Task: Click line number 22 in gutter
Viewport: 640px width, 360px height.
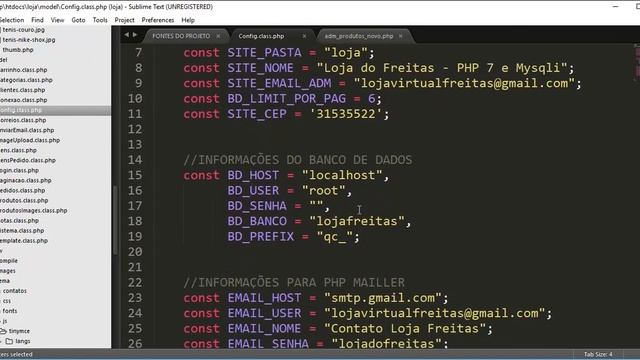Action: click(135, 282)
